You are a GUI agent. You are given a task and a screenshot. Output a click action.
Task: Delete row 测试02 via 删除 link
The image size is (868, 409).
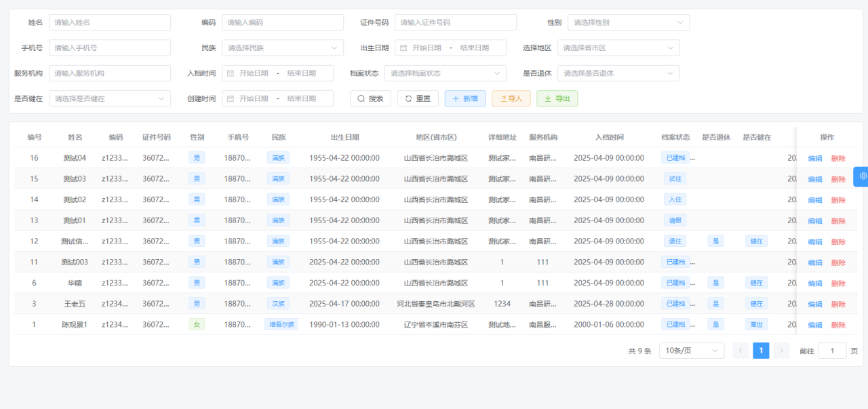coord(838,200)
